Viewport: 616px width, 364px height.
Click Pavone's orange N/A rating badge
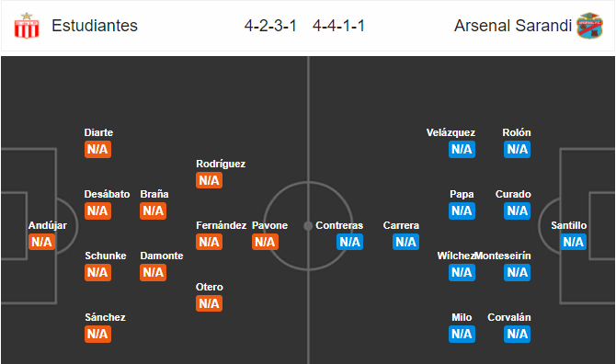[x=265, y=242]
